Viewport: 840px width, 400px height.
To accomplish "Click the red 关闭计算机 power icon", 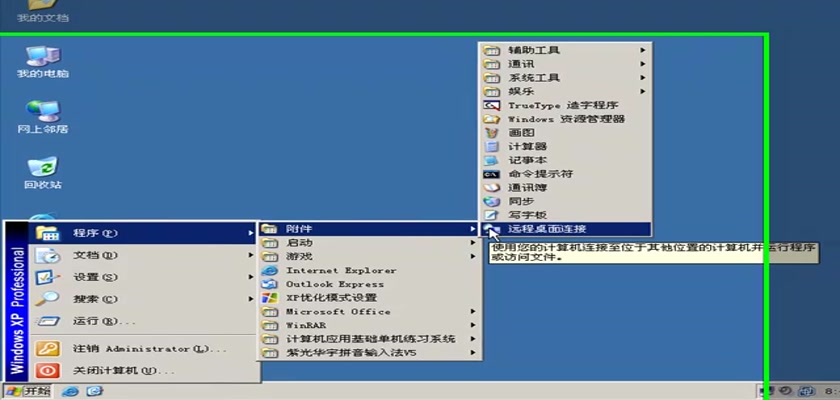I will pos(47,371).
